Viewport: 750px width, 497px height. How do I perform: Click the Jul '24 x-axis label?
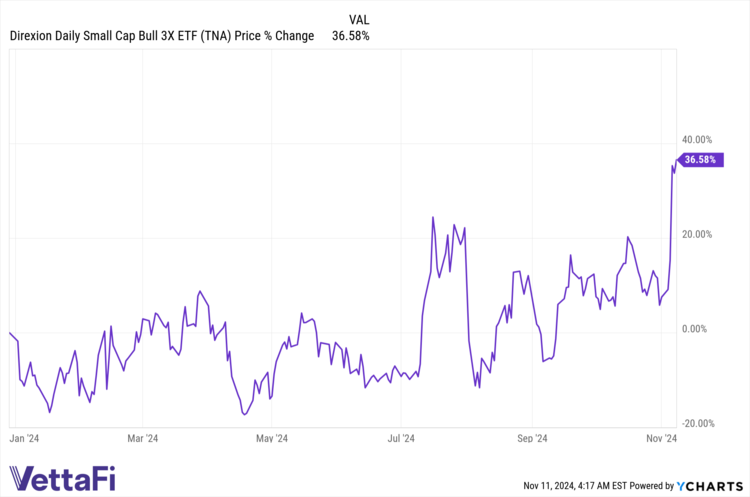tap(401, 438)
